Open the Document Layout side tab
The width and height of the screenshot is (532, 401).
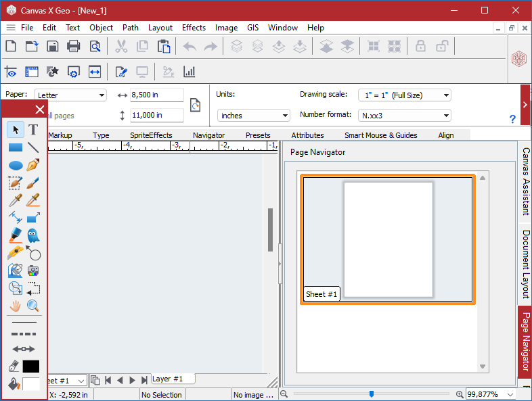pyautogui.click(x=525, y=264)
